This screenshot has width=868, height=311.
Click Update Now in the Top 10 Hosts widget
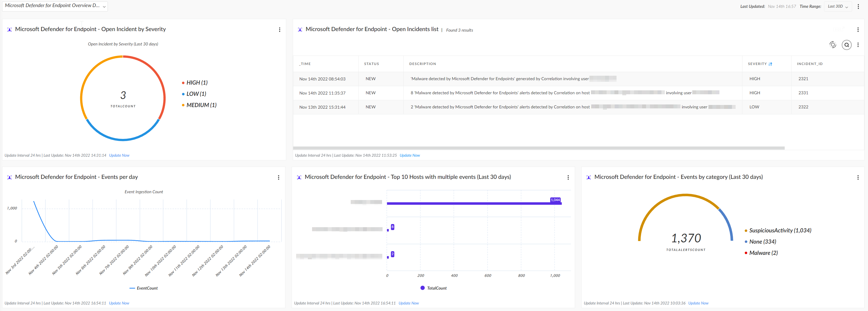tap(409, 303)
